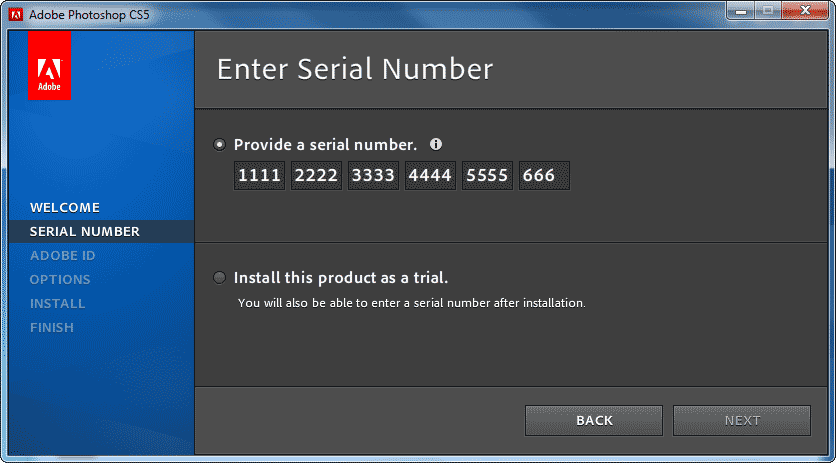
Task: Click second serial field containing 2222
Action: (316, 176)
